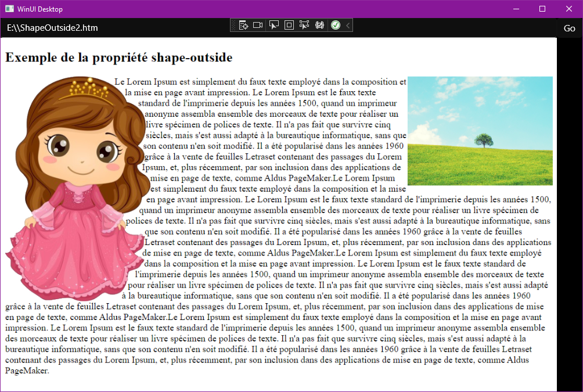Open the Live Visual Tree icon
This screenshot has width=583, height=392.
[243, 26]
